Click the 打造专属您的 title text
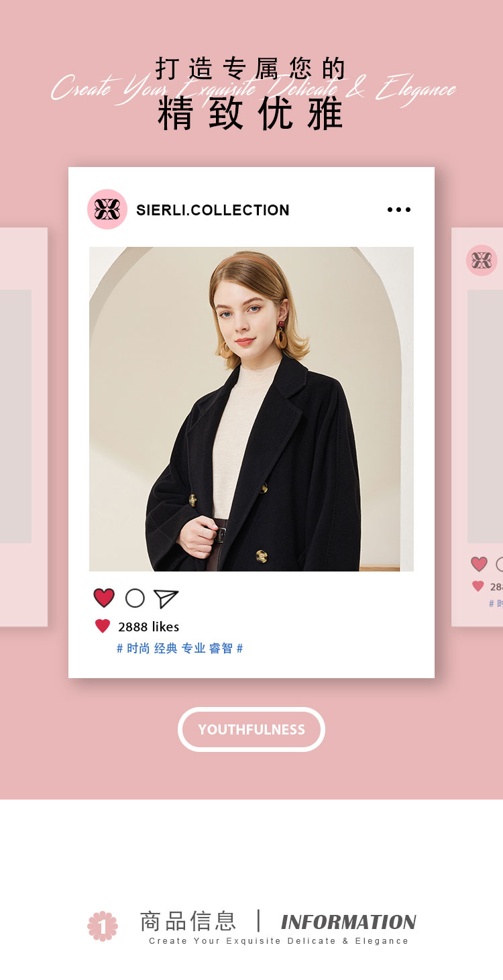Image resolution: width=503 pixels, height=980 pixels. pyautogui.click(x=251, y=68)
